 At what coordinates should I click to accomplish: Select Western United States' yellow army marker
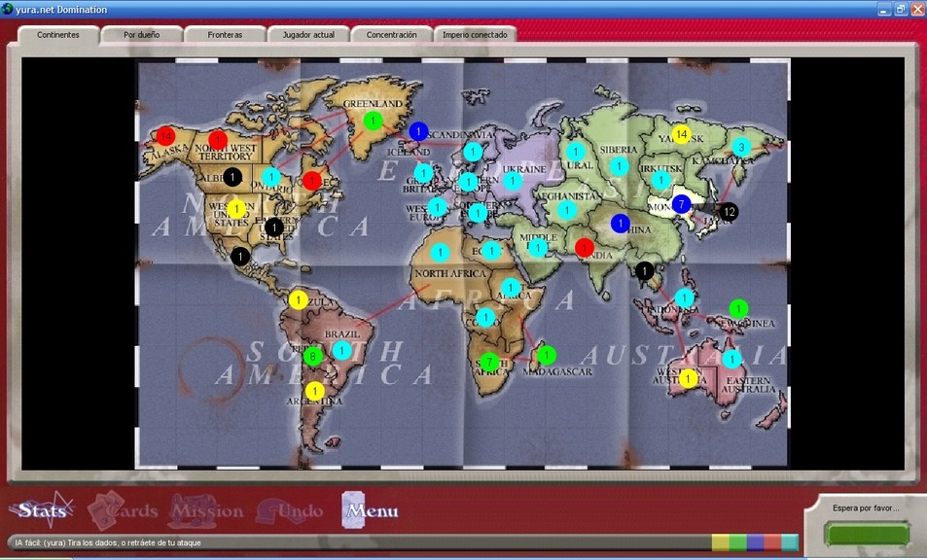click(236, 208)
